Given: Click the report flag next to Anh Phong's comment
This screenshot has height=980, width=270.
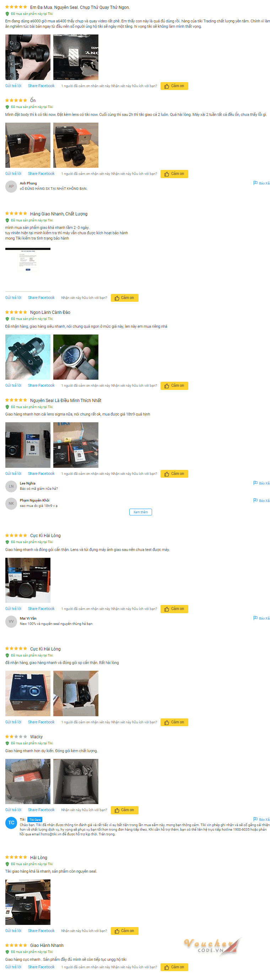Looking at the screenshot, I should (x=261, y=183).
